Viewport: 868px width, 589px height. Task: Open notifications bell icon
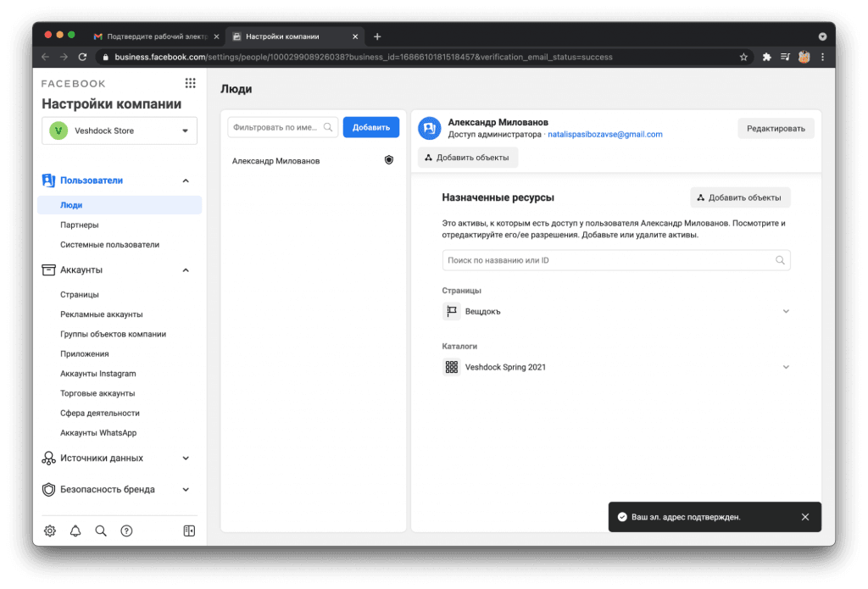75,531
